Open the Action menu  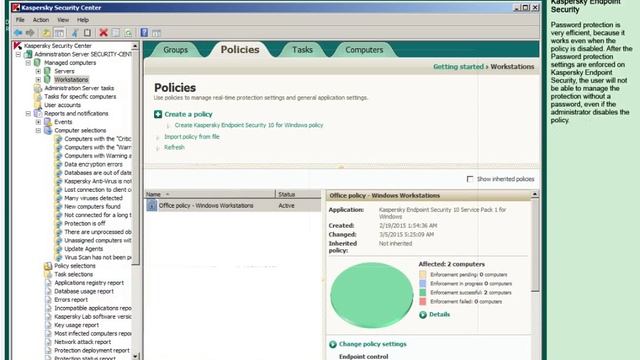tap(41, 20)
